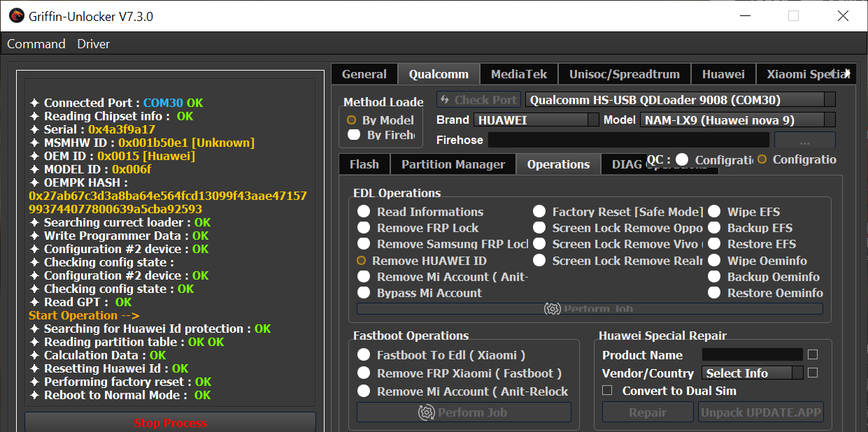
Task: Click the gear icon on Fastboot Perform Job
Action: 426,412
